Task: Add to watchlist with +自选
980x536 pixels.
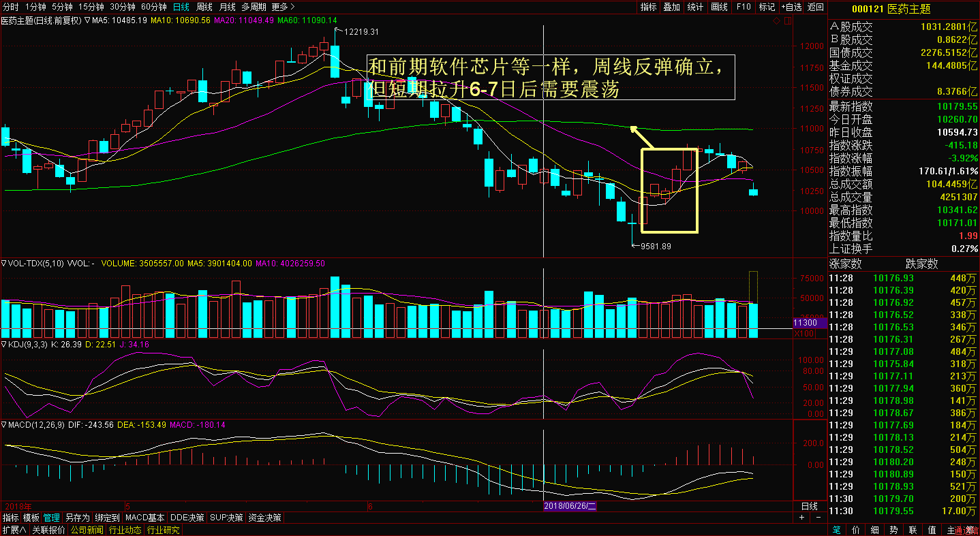Action: pyautogui.click(x=791, y=7)
